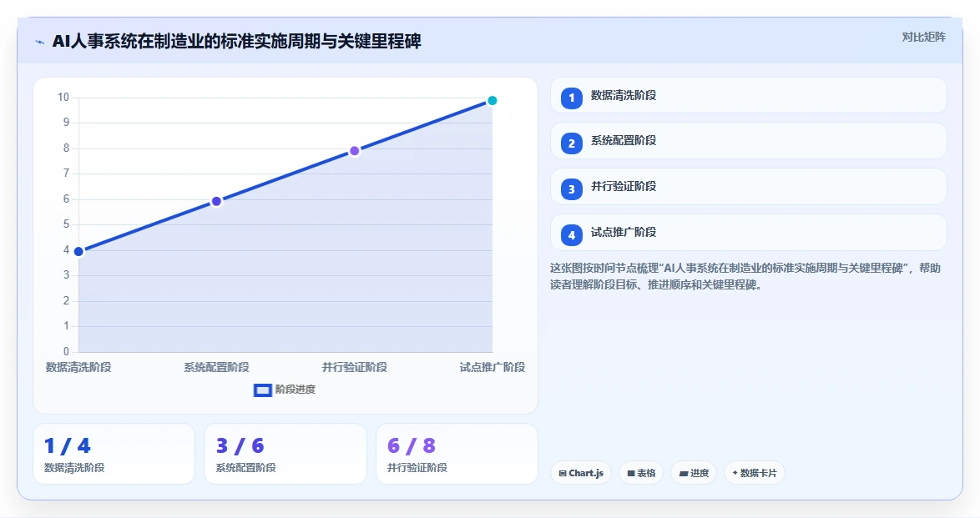Click the 阶段进度 legend label

coord(296,390)
